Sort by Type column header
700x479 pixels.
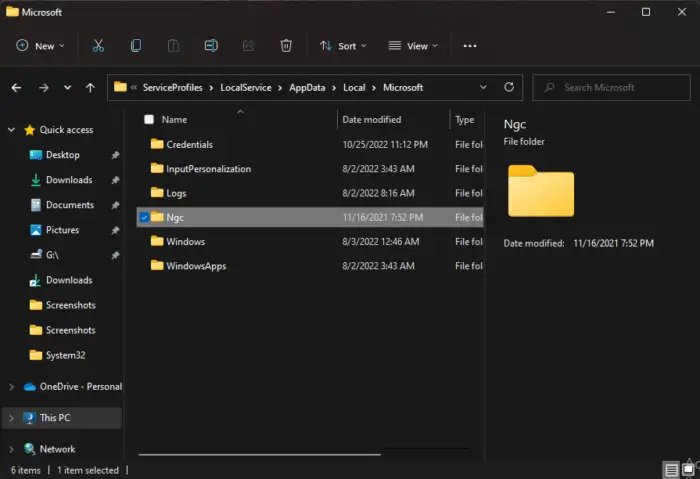click(464, 120)
